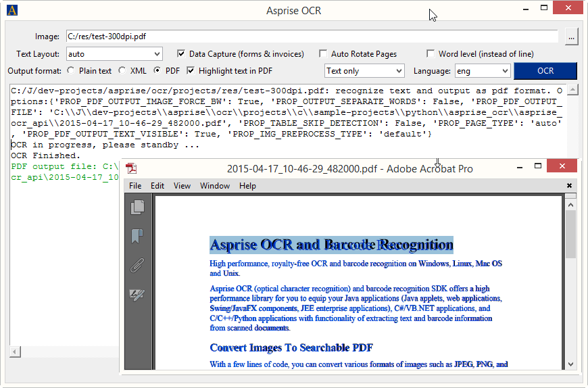Minimize the Asprise OCR window

click(526, 8)
